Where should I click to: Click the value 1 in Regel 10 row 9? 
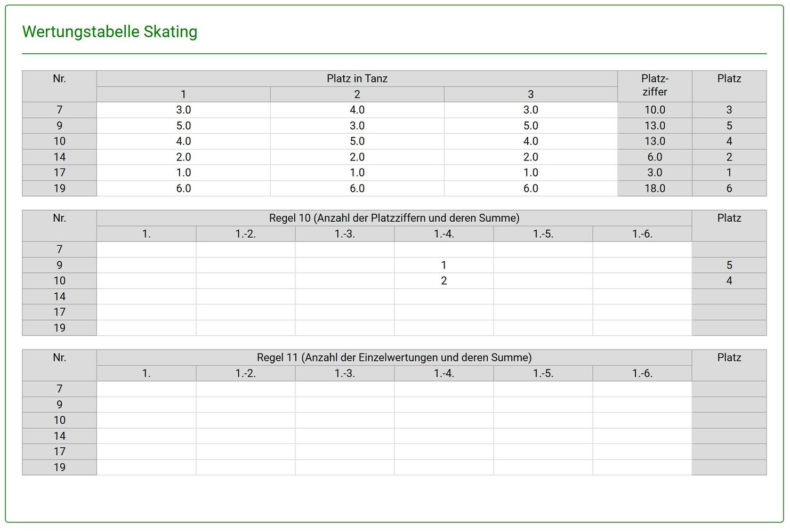coord(444,265)
